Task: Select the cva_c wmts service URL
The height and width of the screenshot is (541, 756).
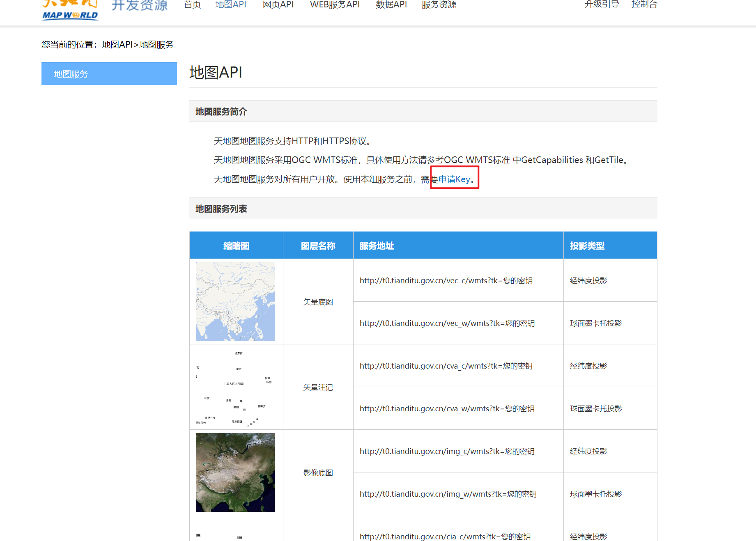Action: (x=446, y=366)
